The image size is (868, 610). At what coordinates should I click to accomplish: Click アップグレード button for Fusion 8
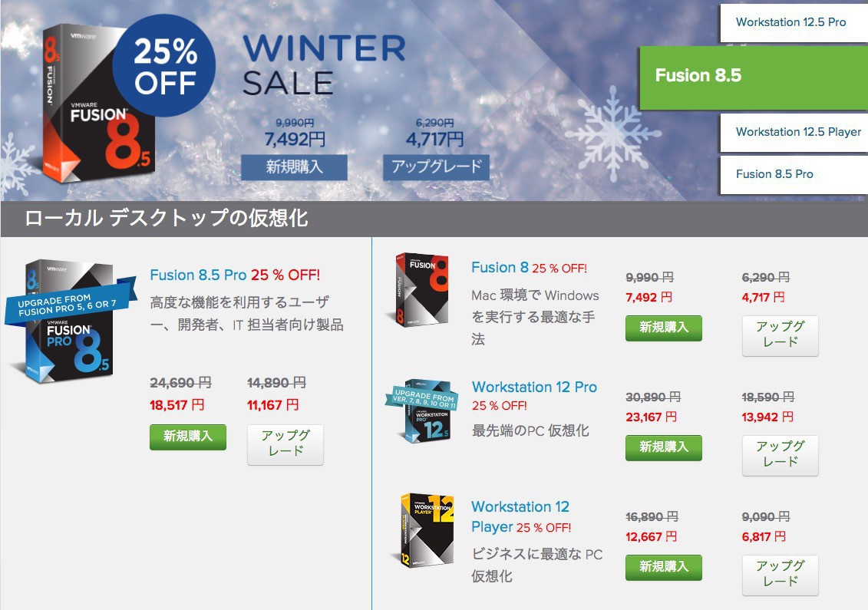780,335
